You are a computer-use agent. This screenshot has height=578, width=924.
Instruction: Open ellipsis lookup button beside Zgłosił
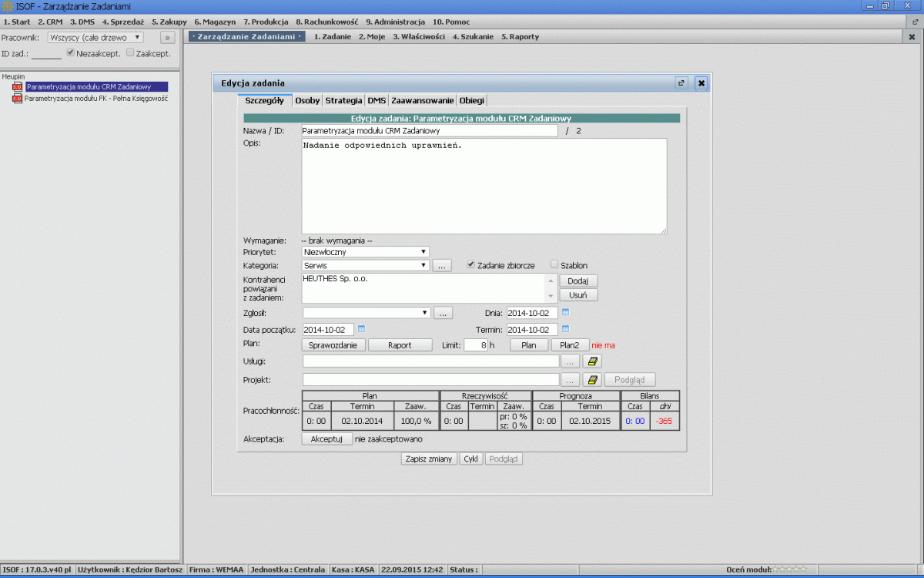click(442, 313)
